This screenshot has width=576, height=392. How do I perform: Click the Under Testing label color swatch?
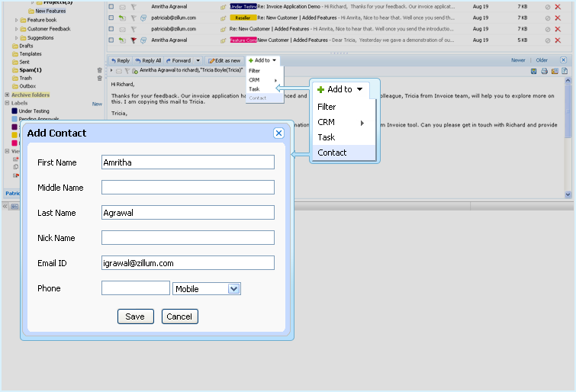(x=14, y=111)
